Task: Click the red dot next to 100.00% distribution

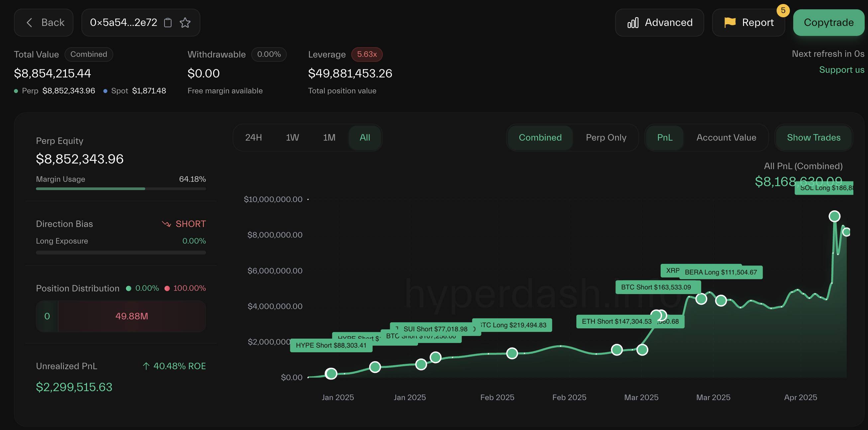Action: tap(166, 288)
